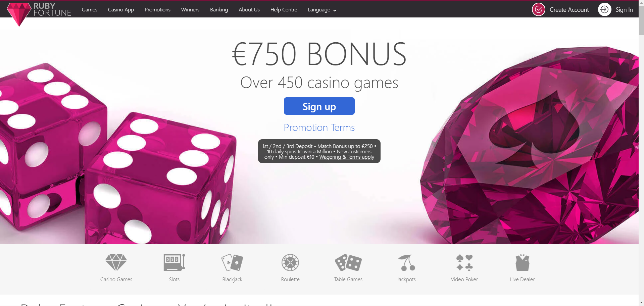This screenshot has width=644, height=306.
Task: Click the page vertical scrollbar thumb
Action: (x=641, y=18)
